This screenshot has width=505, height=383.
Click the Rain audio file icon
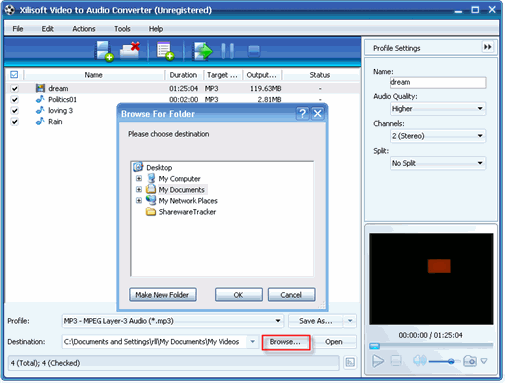click(40, 121)
